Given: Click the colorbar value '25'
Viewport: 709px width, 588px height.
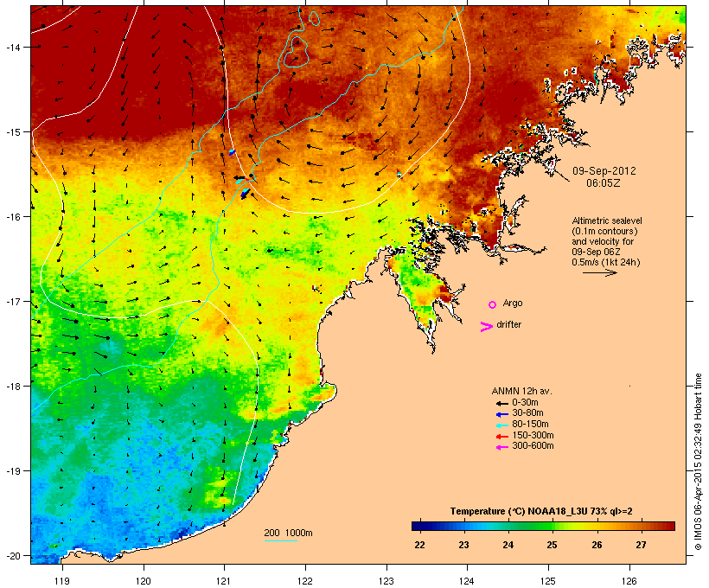Looking at the screenshot, I should 553,545.
